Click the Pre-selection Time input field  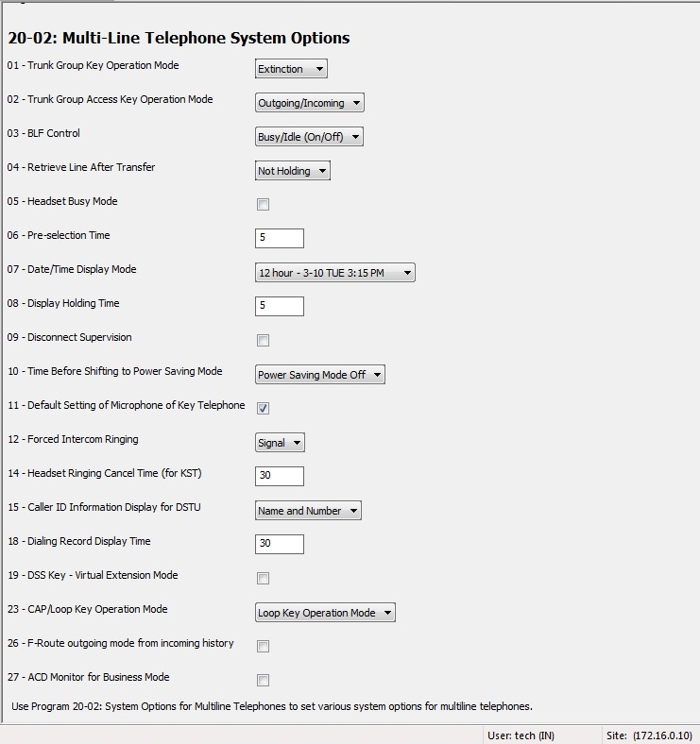280,238
